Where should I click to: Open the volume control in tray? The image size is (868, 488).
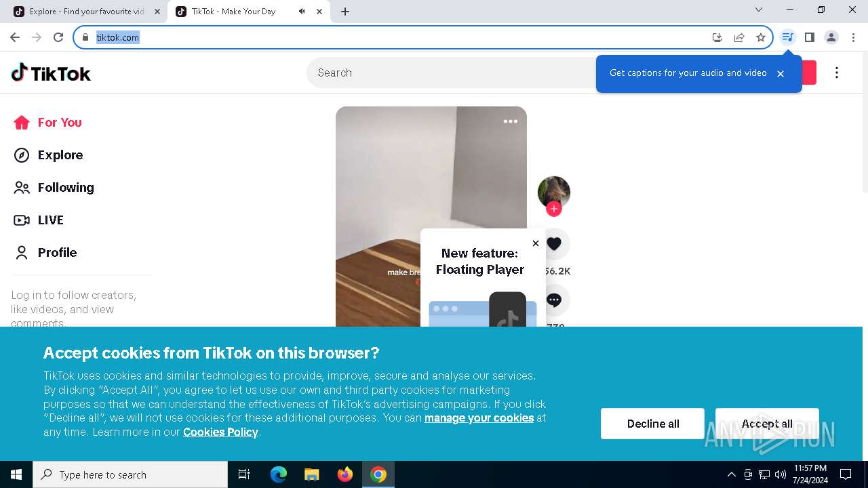pos(781,474)
